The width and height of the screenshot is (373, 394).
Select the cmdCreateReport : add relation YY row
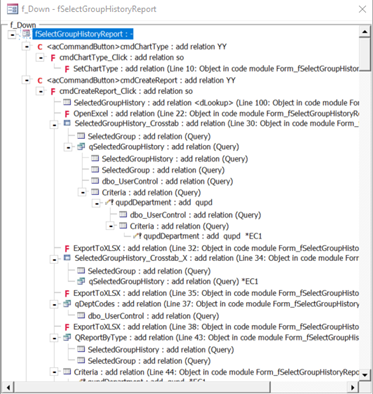click(141, 80)
